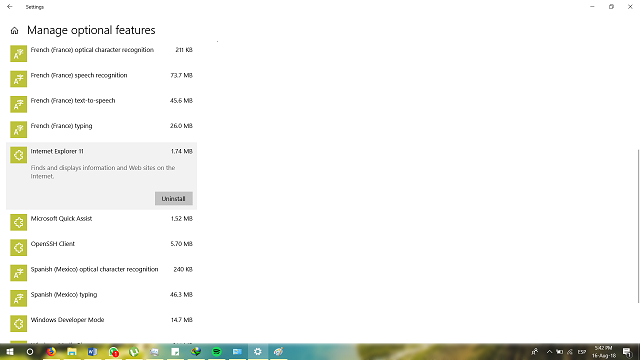
Task: Open the Paint app in taskbar
Action: pyautogui.click(x=278, y=351)
